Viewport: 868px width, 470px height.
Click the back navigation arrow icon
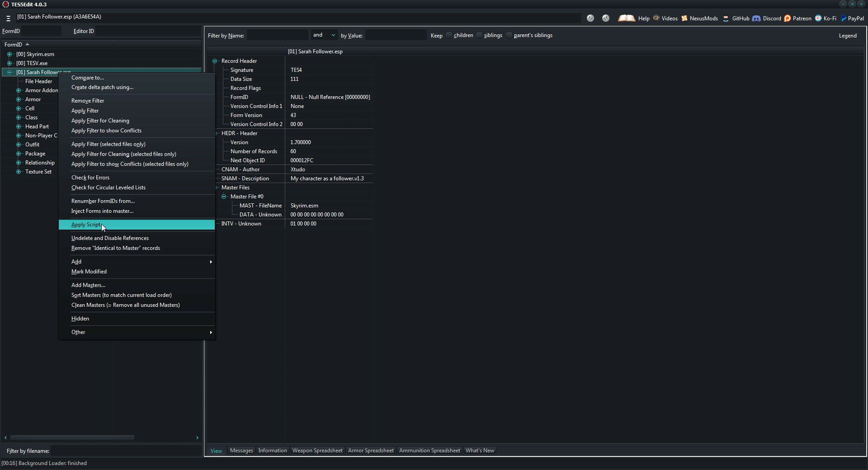click(590, 18)
